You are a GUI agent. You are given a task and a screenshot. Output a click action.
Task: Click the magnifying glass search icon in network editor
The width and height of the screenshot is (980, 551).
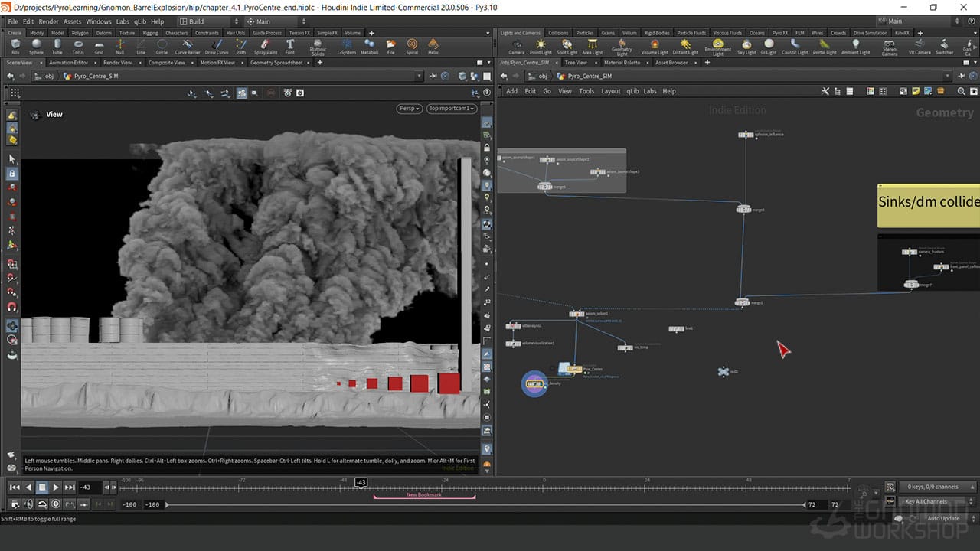(x=962, y=91)
